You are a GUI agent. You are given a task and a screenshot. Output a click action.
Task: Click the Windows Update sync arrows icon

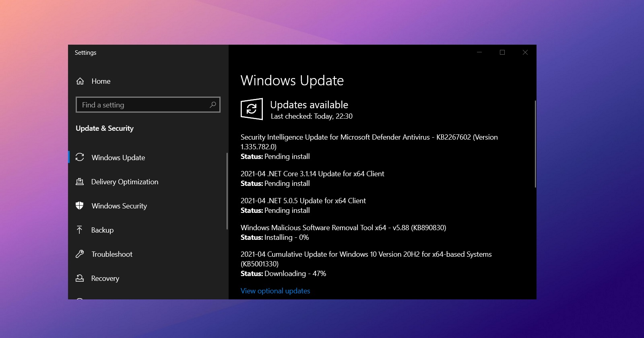pos(80,157)
